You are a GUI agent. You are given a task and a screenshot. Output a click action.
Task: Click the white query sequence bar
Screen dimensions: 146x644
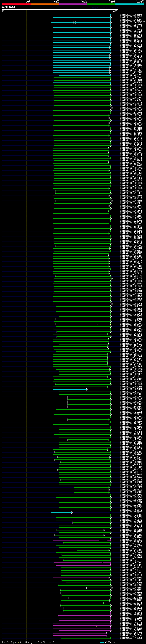point(60,9)
